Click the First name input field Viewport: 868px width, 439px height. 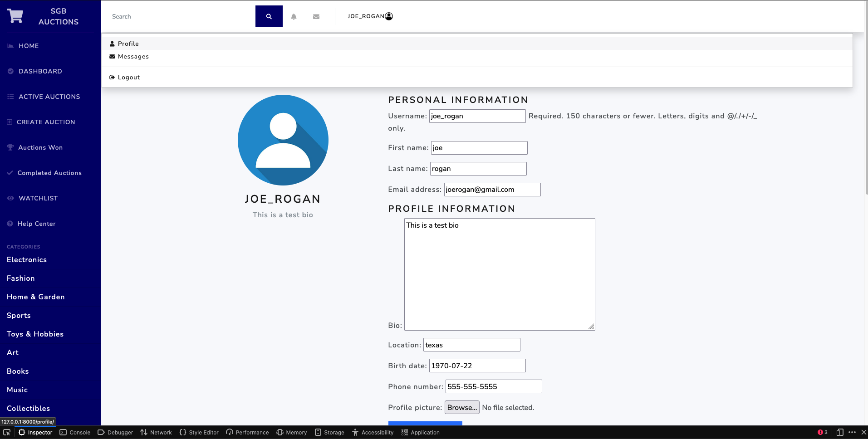click(479, 148)
